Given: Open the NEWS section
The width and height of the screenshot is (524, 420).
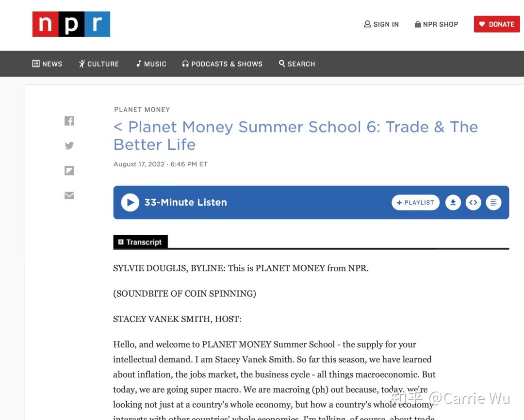Looking at the screenshot, I should (47, 64).
